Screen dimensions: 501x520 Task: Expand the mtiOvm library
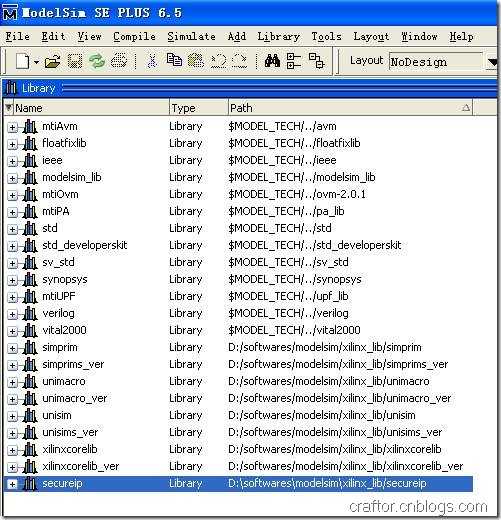coord(12,195)
